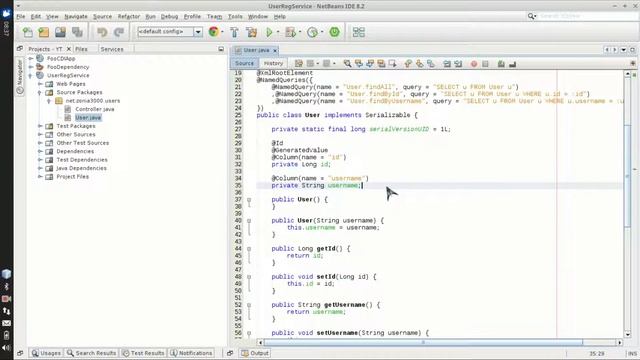Collapse code fold at line 44
This screenshot has width=640, height=360.
[249, 249]
